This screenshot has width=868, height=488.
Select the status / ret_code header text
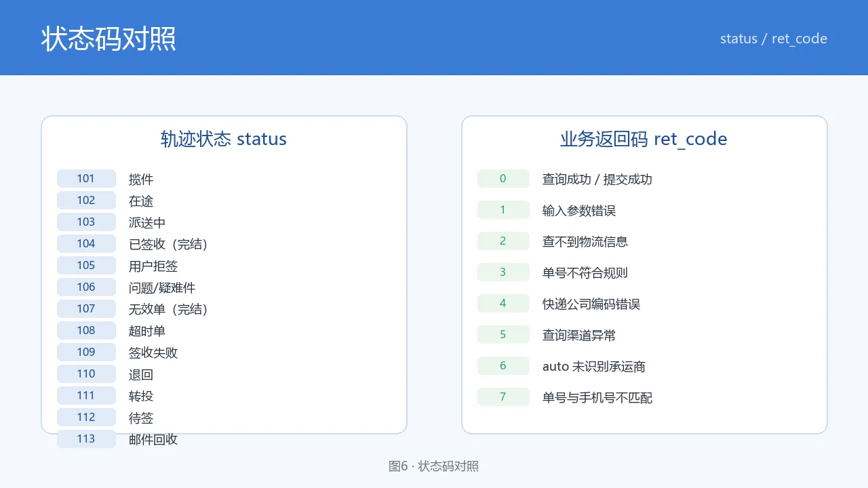pyautogui.click(x=774, y=39)
